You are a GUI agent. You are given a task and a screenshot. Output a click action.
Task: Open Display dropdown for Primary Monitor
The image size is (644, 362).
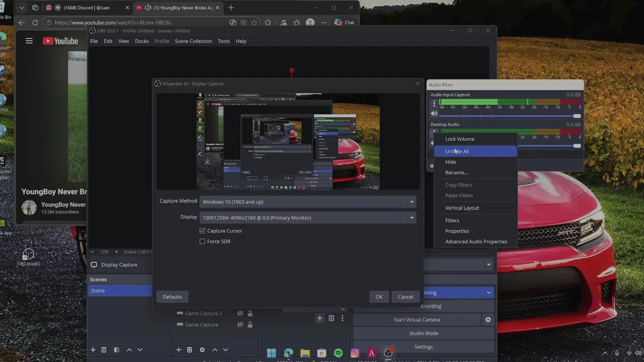point(308,218)
